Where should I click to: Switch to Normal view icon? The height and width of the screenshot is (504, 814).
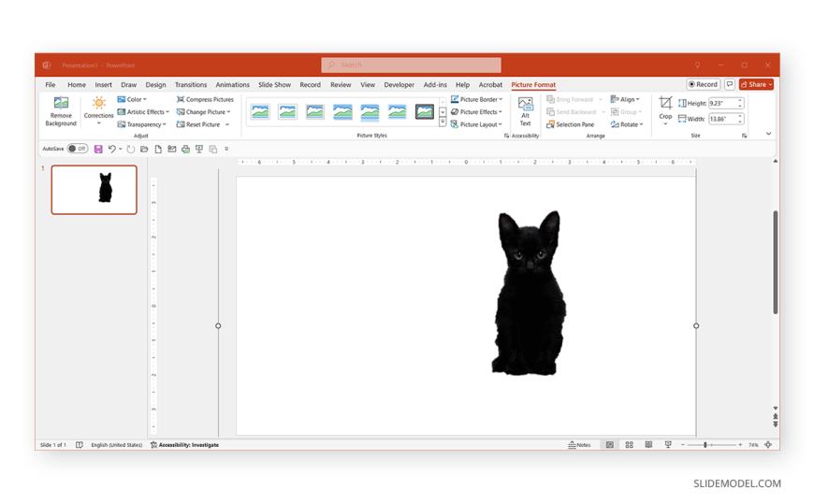[610, 445]
